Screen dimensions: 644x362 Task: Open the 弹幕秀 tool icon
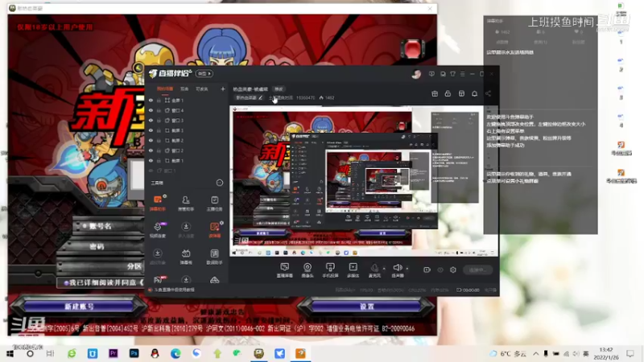point(186,256)
